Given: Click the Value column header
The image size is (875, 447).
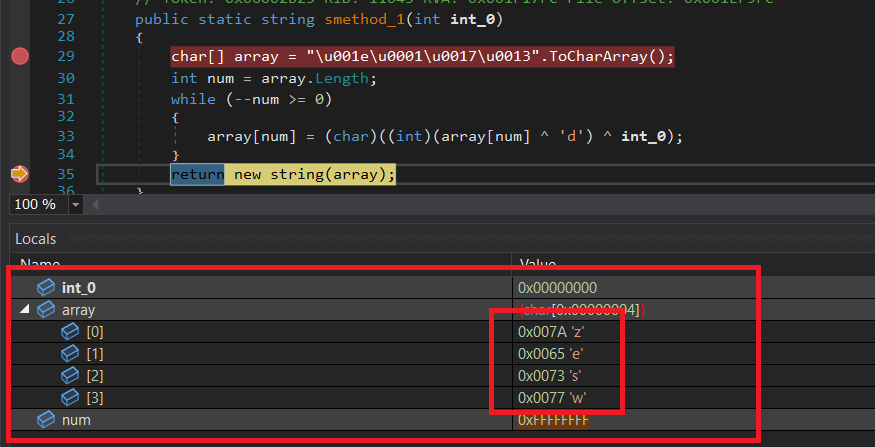Looking at the screenshot, I should click(538, 263).
